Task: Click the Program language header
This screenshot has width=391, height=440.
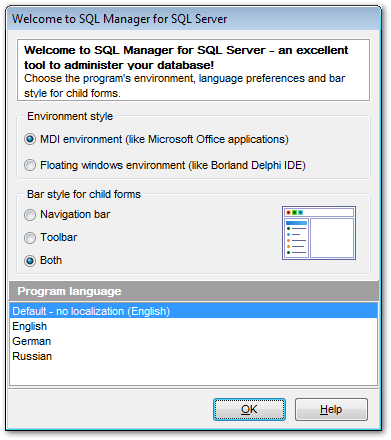Action: [194, 291]
